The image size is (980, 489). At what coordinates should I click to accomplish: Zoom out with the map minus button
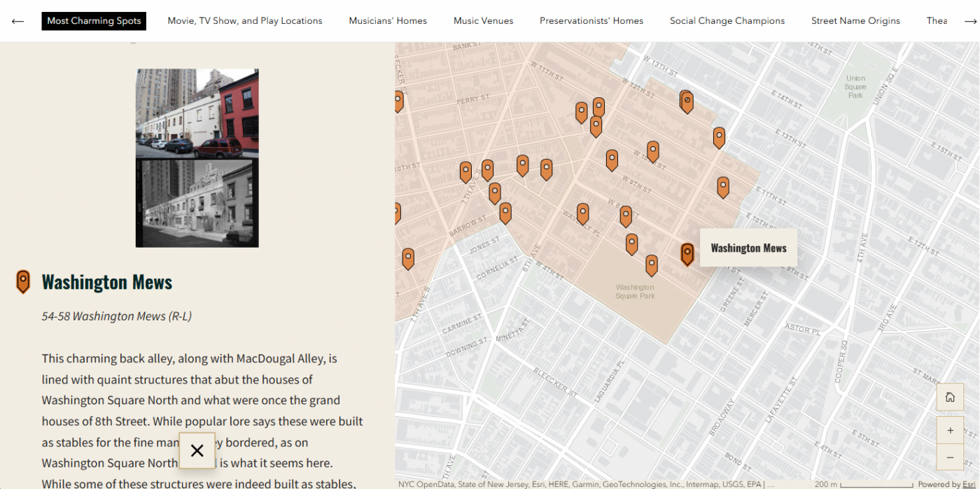pyautogui.click(x=950, y=457)
